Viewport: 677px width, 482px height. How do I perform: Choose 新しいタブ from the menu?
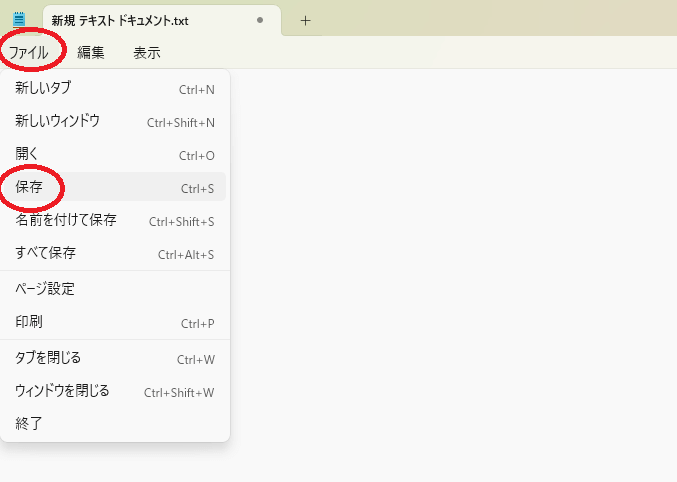(115, 88)
